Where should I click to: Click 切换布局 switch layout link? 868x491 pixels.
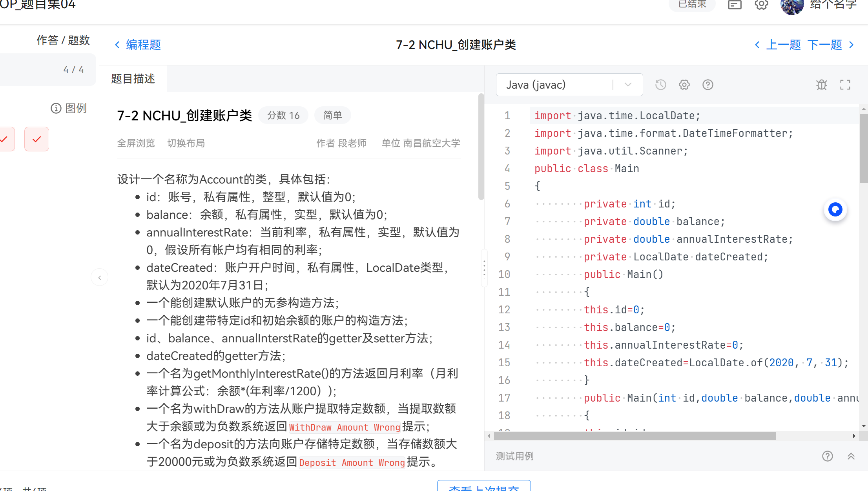point(186,143)
